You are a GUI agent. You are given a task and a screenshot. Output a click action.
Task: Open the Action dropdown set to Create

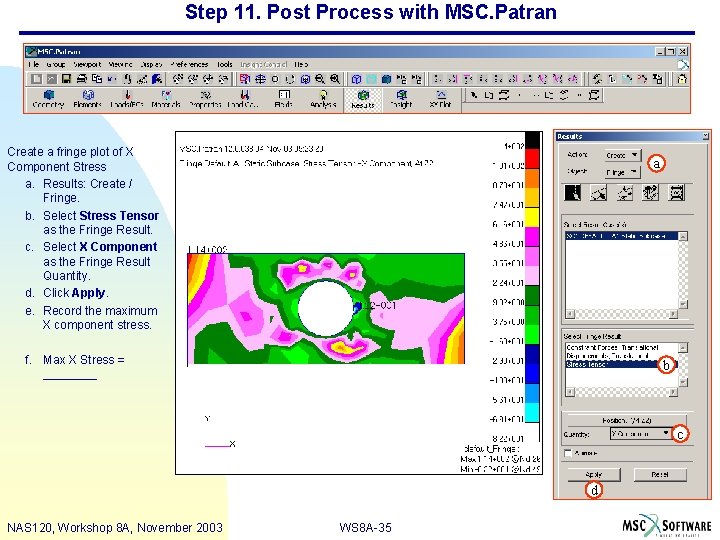(622, 155)
